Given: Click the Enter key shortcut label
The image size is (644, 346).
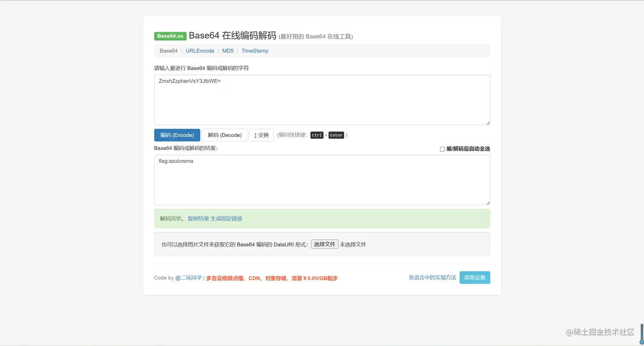Looking at the screenshot, I should [x=336, y=135].
